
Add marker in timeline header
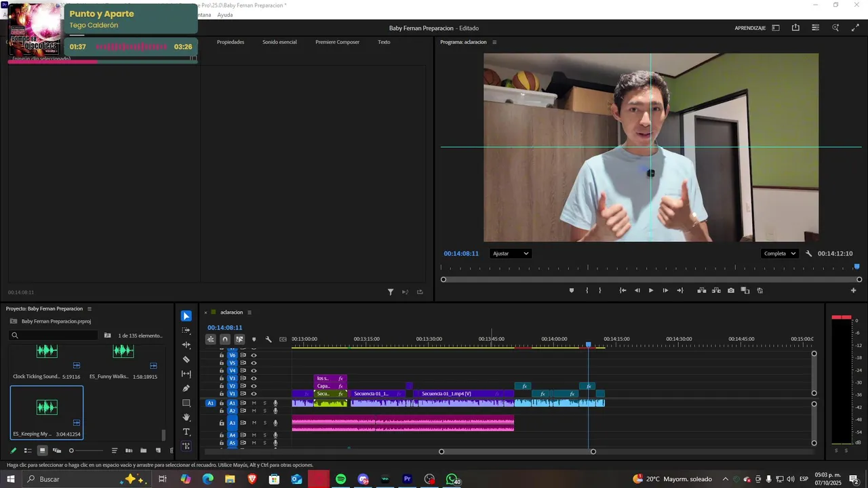[254, 340]
